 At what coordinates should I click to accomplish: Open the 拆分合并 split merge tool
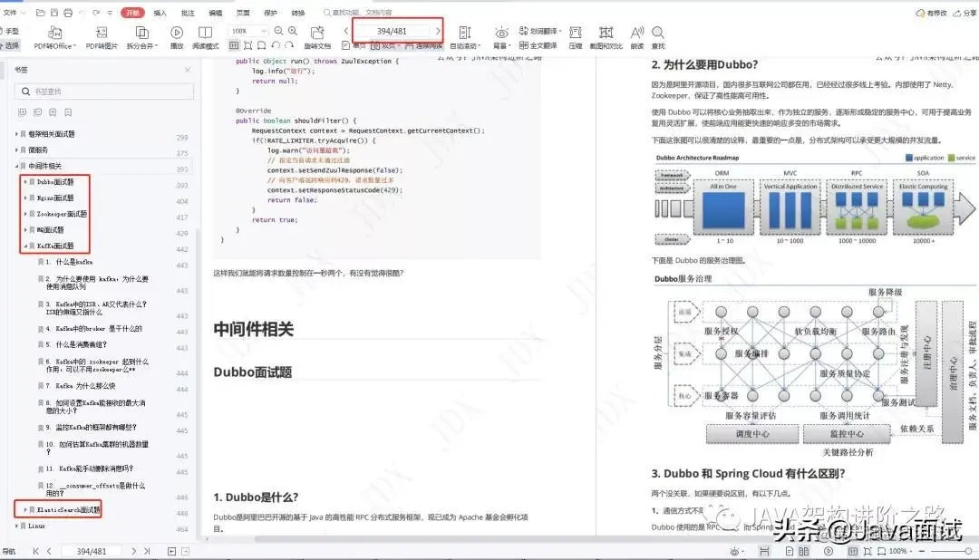(x=142, y=37)
